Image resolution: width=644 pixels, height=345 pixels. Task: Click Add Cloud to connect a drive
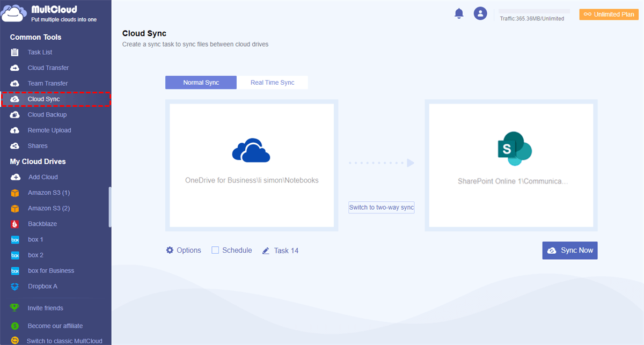click(43, 177)
